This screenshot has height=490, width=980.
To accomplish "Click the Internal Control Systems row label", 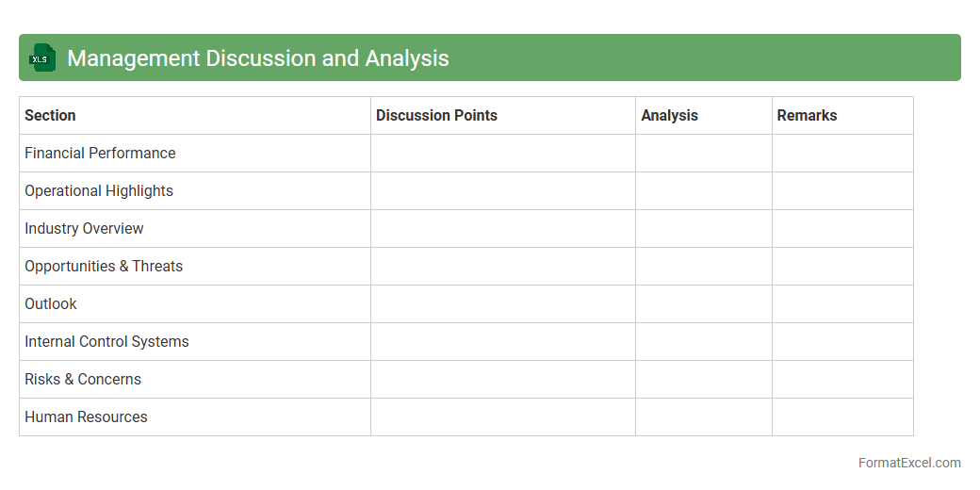I will pyautogui.click(x=106, y=341).
